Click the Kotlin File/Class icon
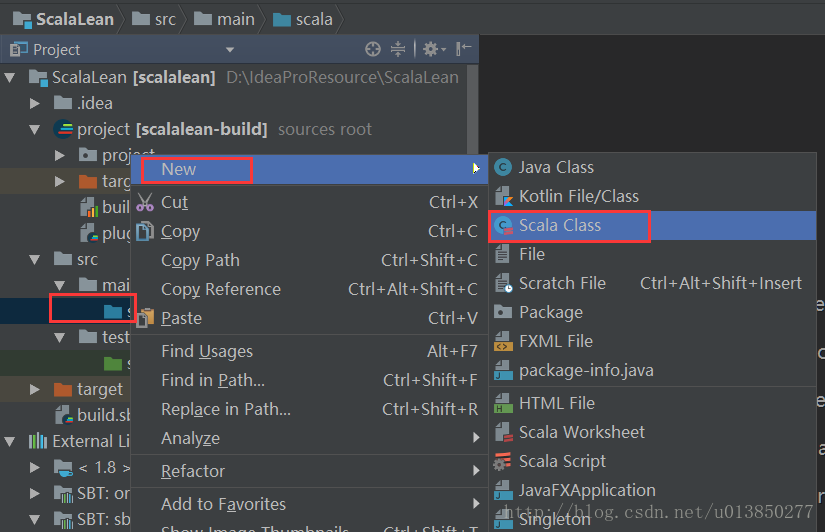825x532 pixels. [504, 196]
